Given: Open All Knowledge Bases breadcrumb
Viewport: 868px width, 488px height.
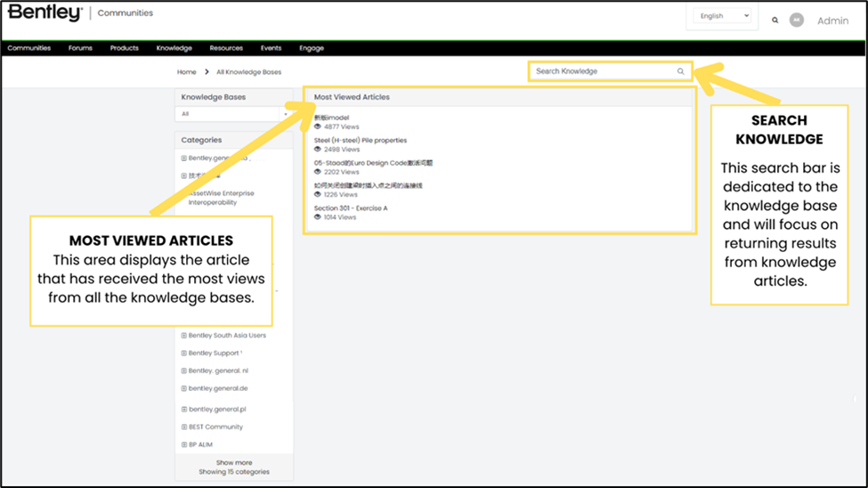Looking at the screenshot, I should tap(248, 72).
